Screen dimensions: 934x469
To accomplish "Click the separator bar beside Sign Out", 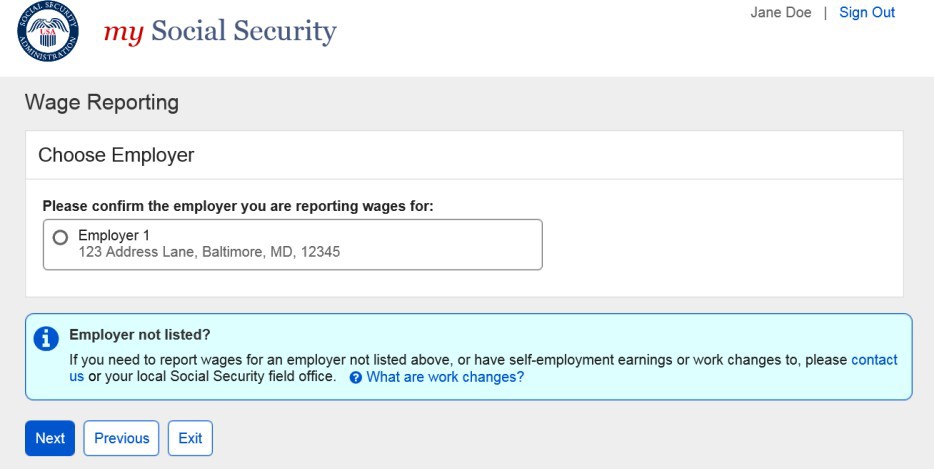I will pyautogui.click(x=826, y=13).
